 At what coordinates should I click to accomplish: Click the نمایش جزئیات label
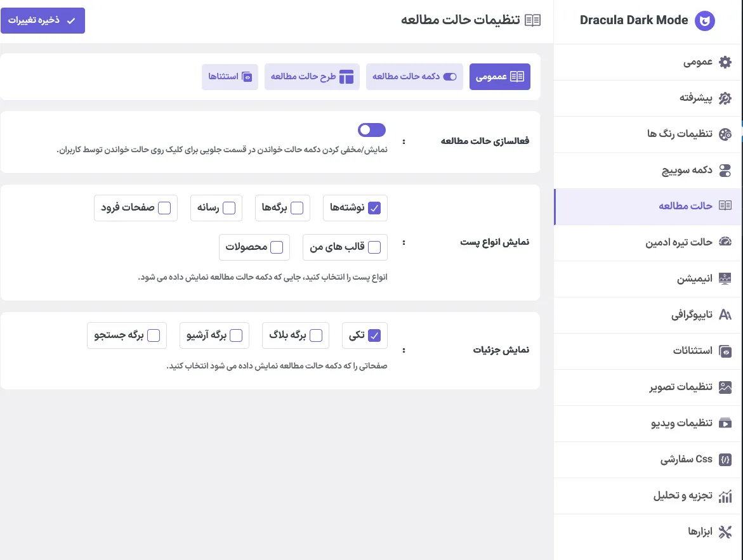click(501, 350)
